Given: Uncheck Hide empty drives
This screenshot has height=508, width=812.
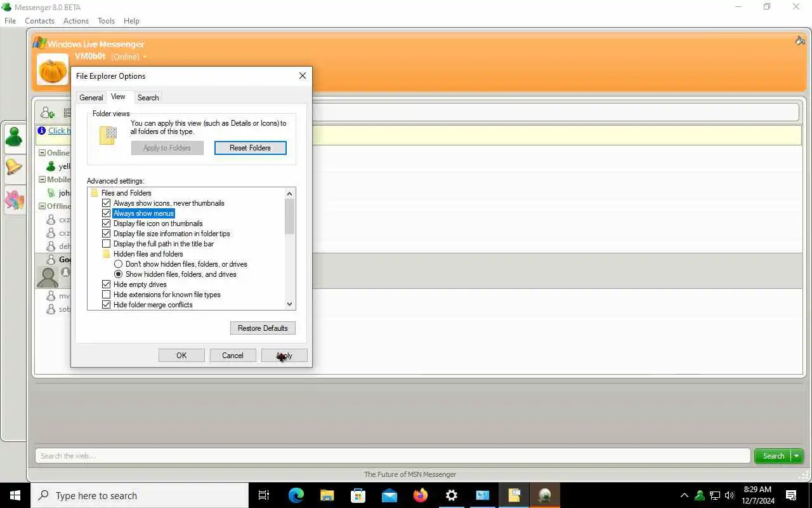Looking at the screenshot, I should (107, 284).
